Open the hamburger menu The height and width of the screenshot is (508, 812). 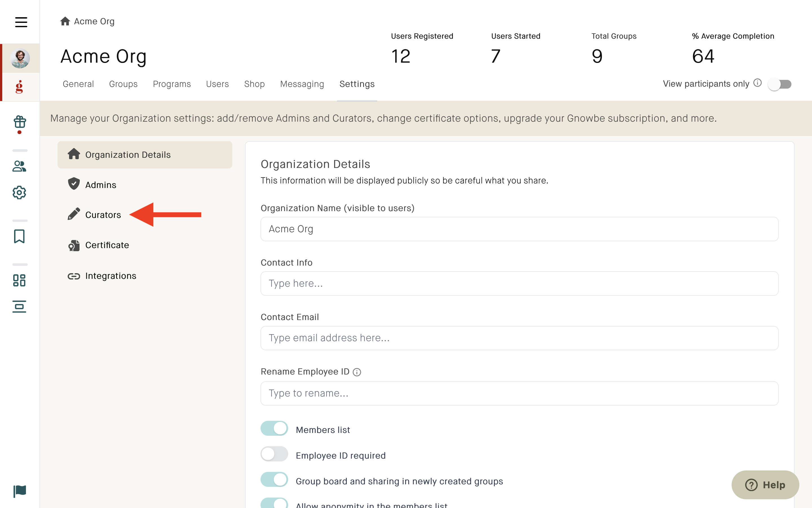(x=21, y=22)
